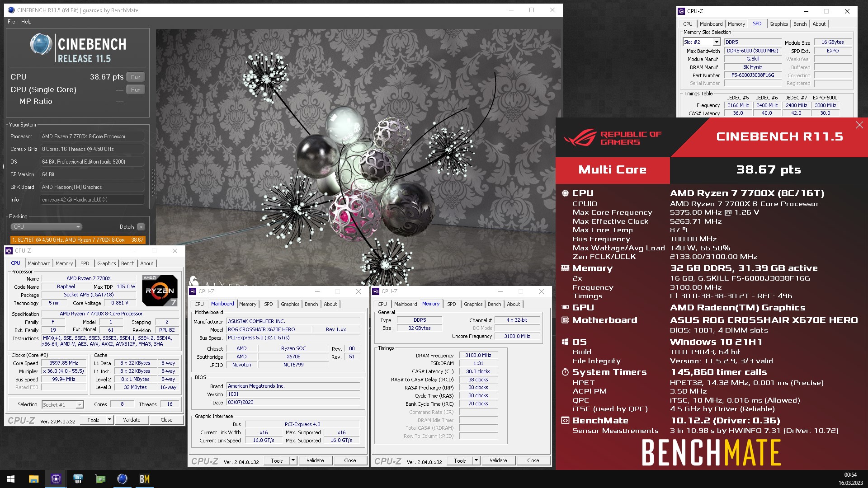Screen dimensions: 868x488
Task: Expand Tools arrow in CPU-Z CPU window
Action: coord(109,420)
